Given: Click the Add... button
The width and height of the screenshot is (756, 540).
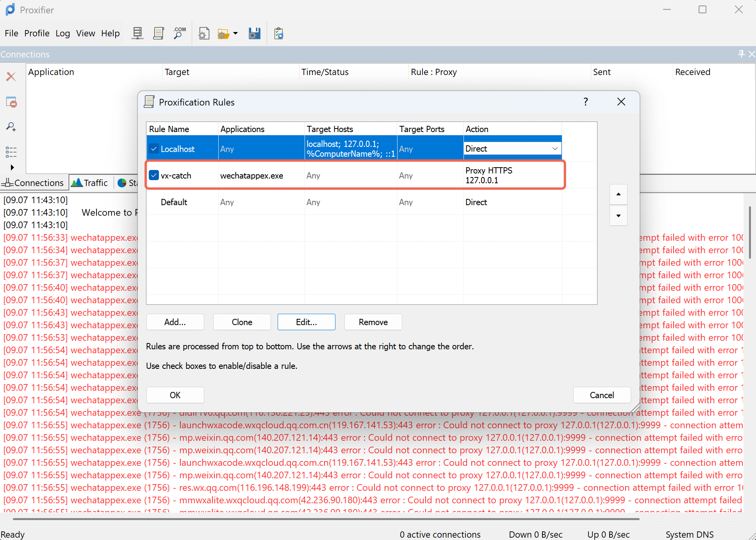Looking at the screenshot, I should coord(175,322).
